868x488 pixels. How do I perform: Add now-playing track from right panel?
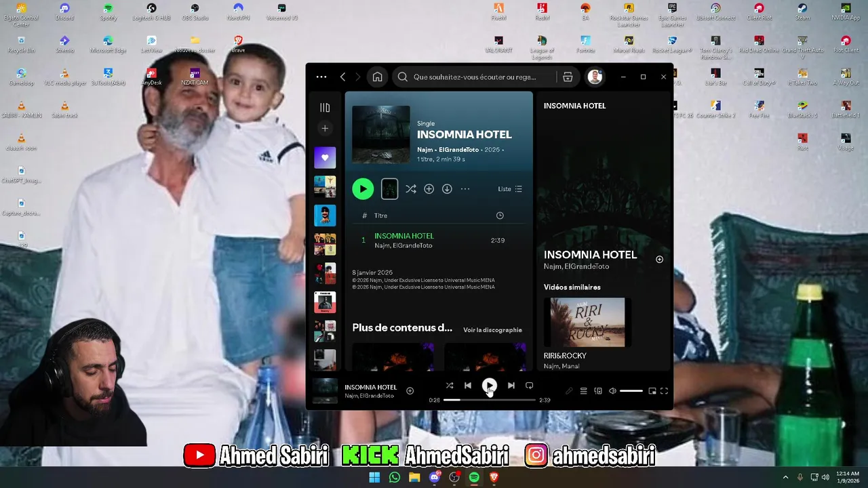[659, 260]
